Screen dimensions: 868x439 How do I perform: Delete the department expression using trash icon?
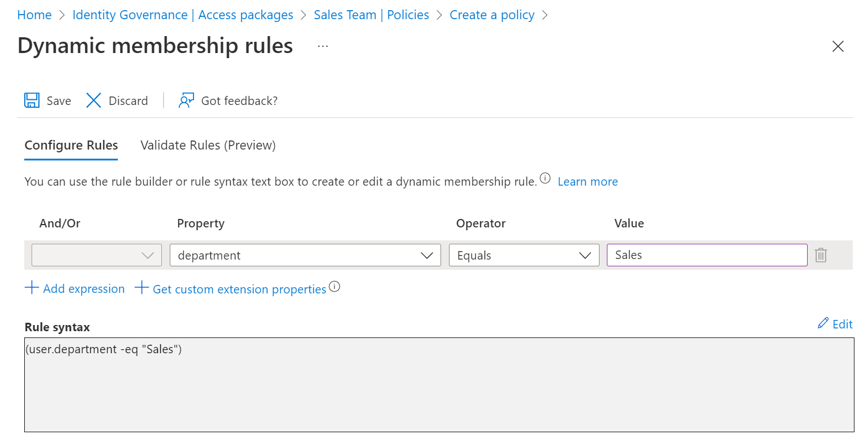click(x=821, y=255)
